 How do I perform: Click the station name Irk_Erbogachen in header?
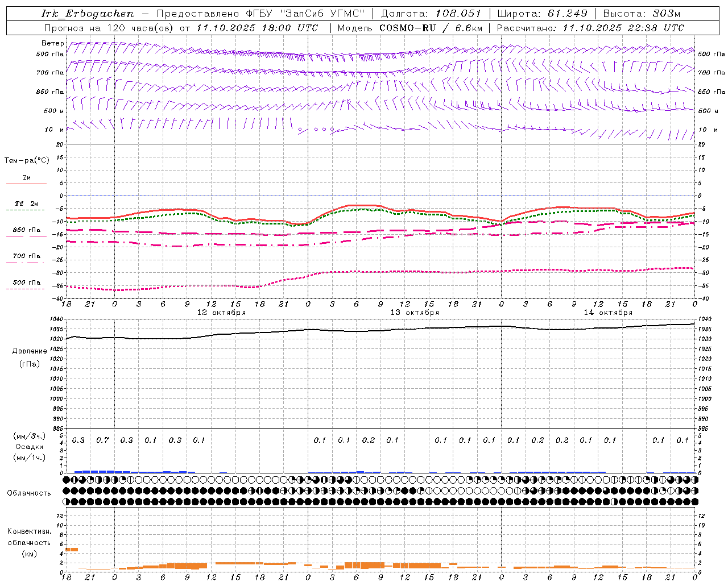click(88, 14)
